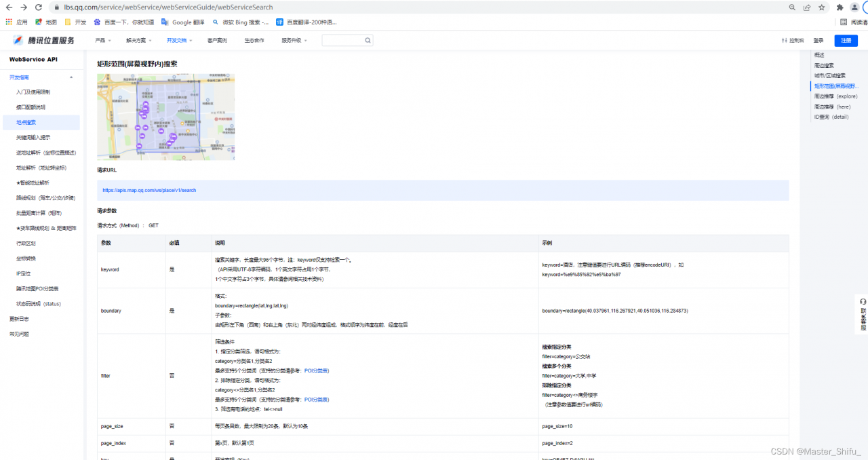This screenshot has width=868, height=460.
Task: Open 行政区划 in the sidebar
Action: click(x=26, y=243)
